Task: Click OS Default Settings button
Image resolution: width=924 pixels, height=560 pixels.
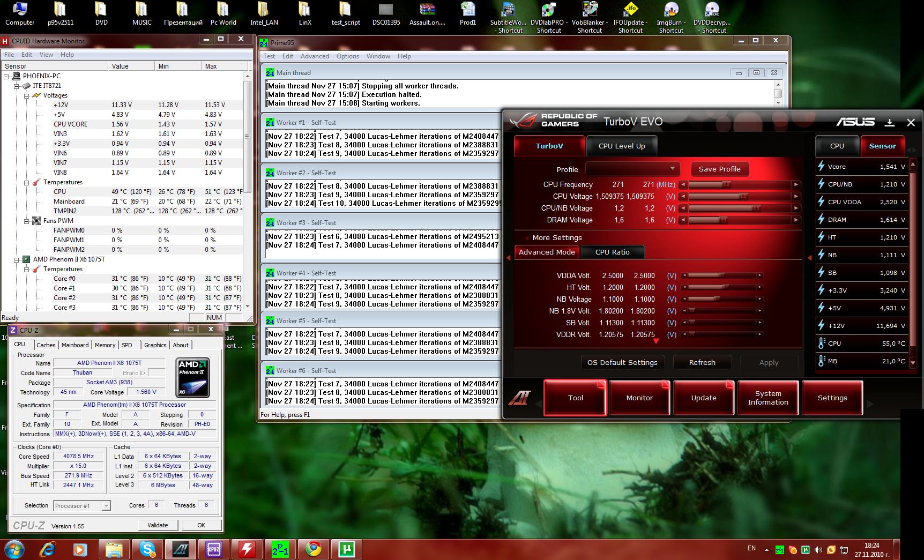Action: tap(622, 362)
